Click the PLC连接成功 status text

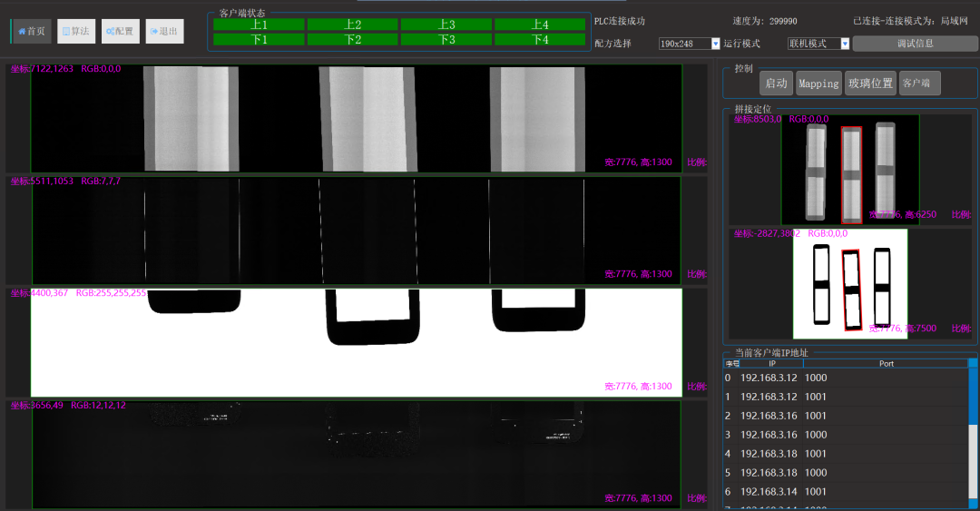620,21
